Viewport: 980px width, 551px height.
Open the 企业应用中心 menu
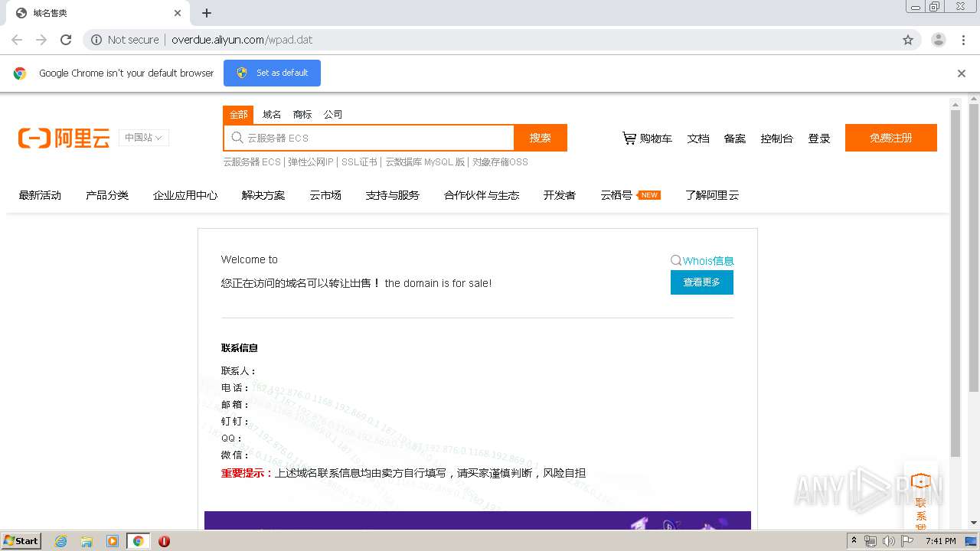click(185, 195)
